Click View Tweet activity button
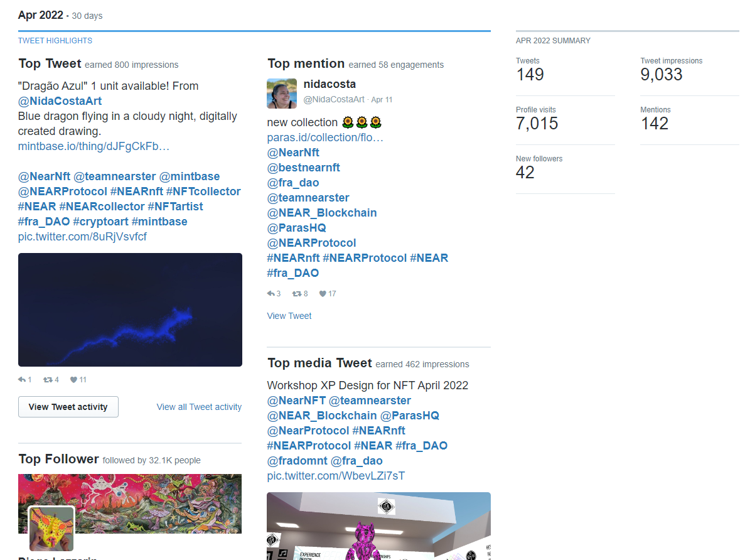 (68, 407)
